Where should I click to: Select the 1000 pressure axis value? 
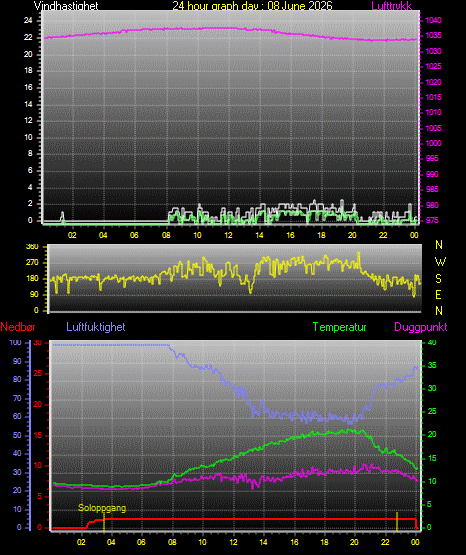[x=433, y=143]
